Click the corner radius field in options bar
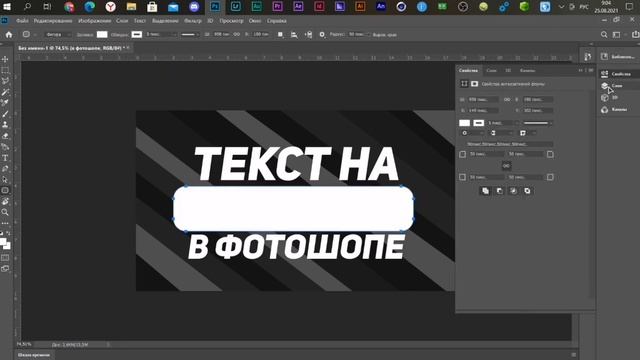 (x=357, y=35)
